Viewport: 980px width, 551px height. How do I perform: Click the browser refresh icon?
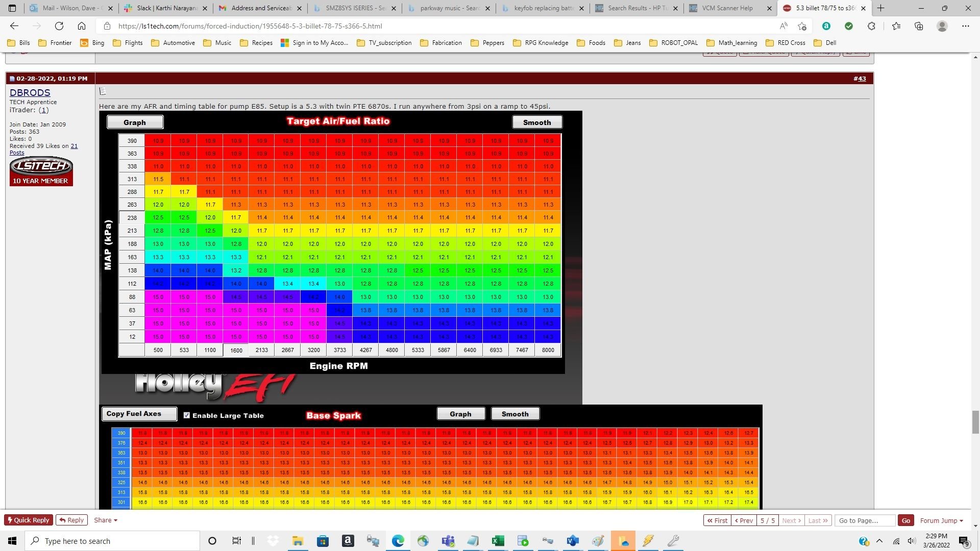pyautogui.click(x=59, y=26)
